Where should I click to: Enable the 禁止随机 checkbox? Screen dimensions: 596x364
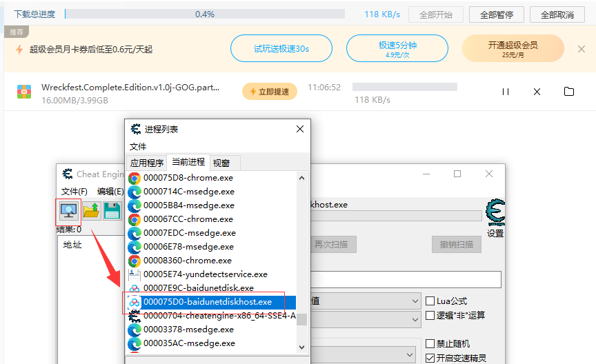click(x=430, y=344)
